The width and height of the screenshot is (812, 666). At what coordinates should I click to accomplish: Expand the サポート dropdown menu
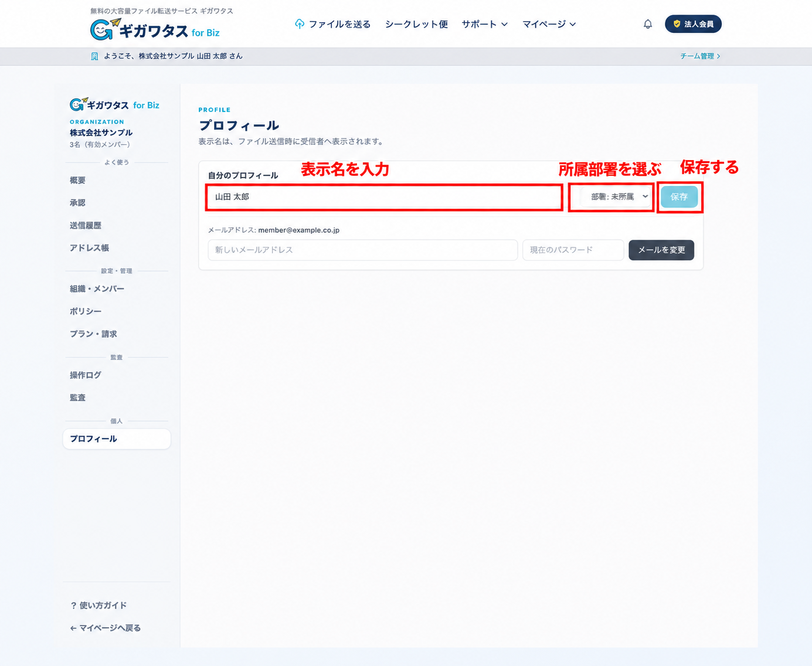pos(485,24)
